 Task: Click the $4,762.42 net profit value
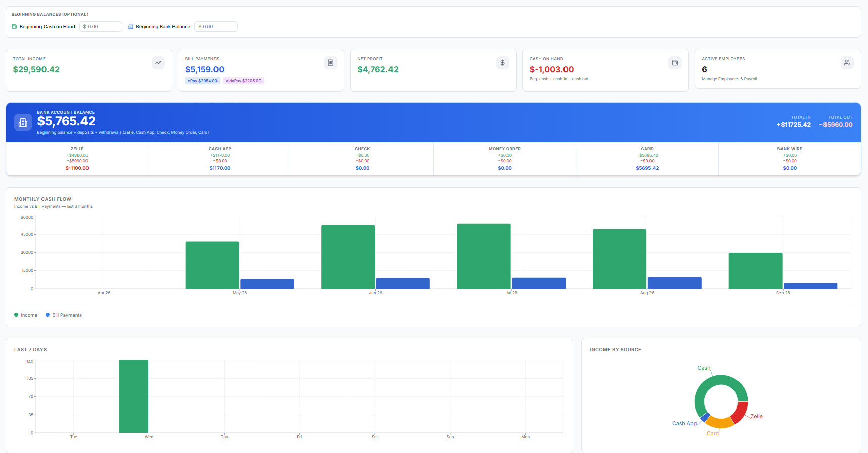[x=378, y=70]
